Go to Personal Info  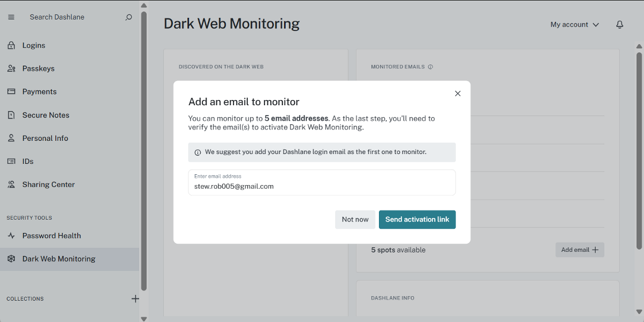click(x=45, y=138)
